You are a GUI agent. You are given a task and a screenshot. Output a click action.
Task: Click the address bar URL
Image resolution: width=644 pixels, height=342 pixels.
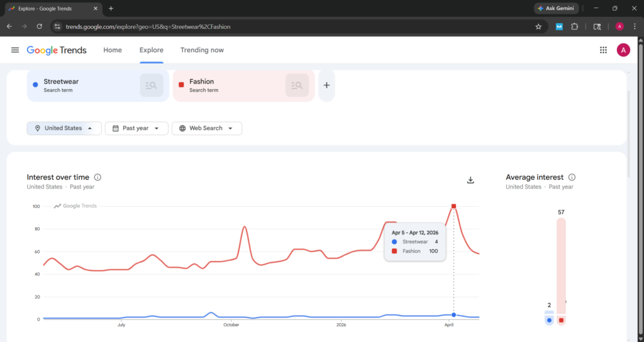click(x=148, y=26)
